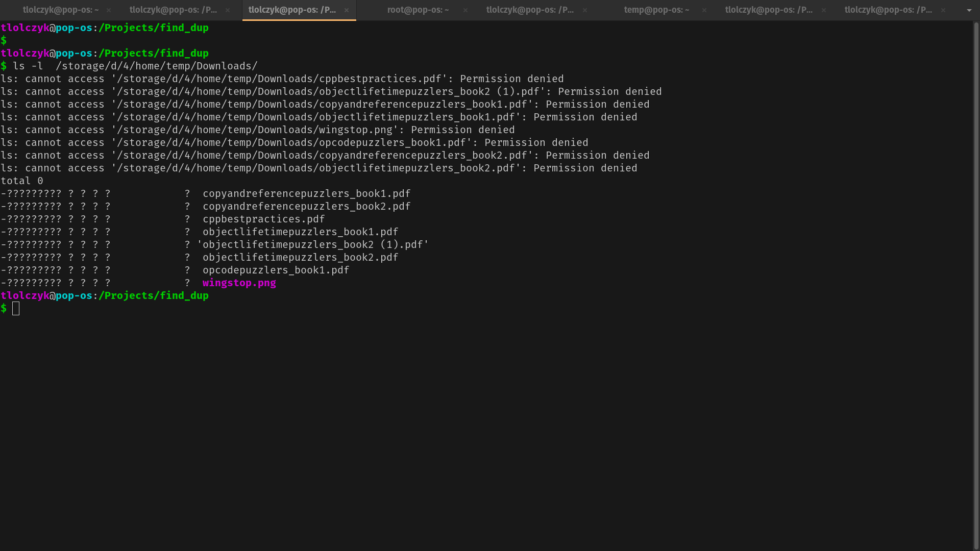Click cppbestpractices.pdf in the file listing
The width and height of the screenshot is (980, 551).
click(264, 219)
